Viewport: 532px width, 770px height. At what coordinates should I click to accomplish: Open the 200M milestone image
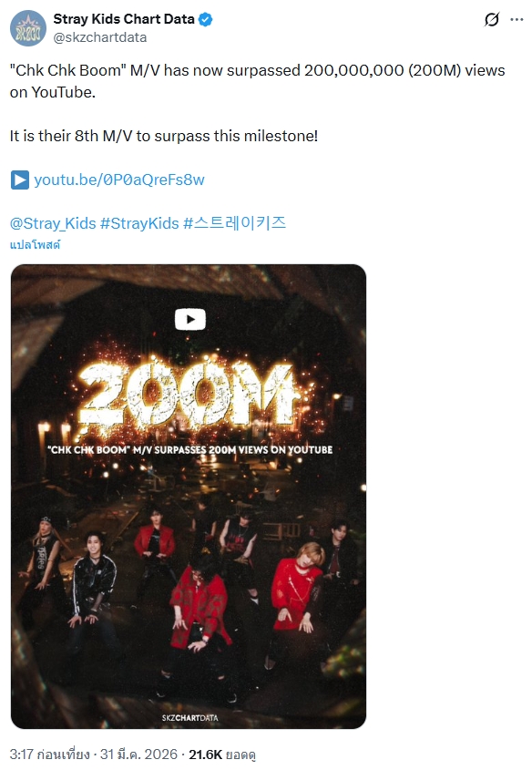(x=189, y=497)
